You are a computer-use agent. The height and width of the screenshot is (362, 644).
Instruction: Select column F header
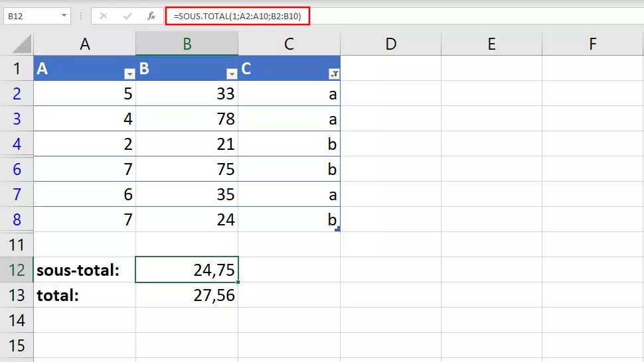click(x=593, y=44)
